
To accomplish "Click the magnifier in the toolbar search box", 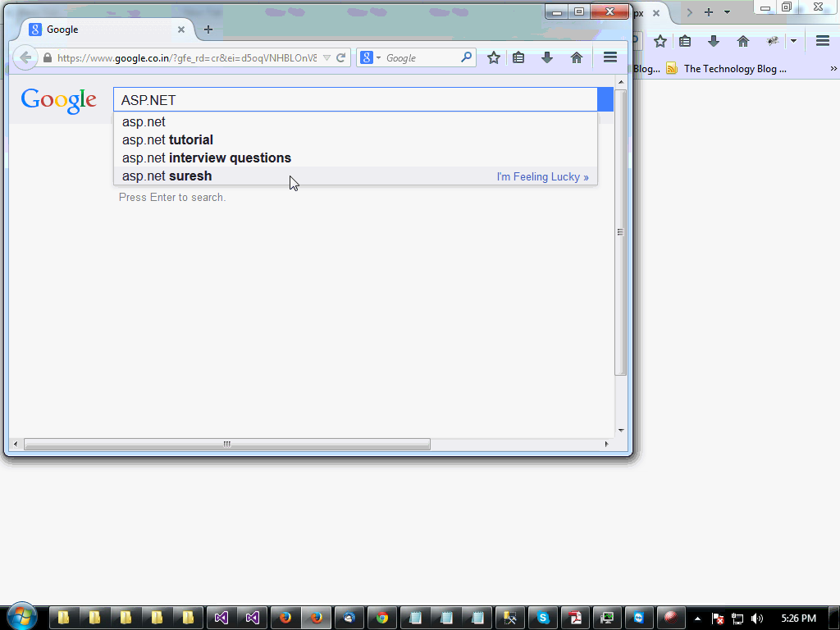I will (466, 57).
